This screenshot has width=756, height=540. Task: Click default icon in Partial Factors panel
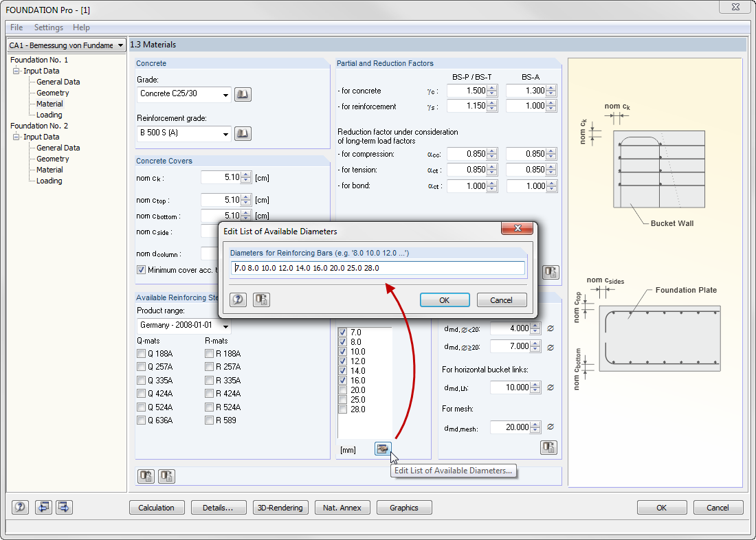tap(551, 273)
